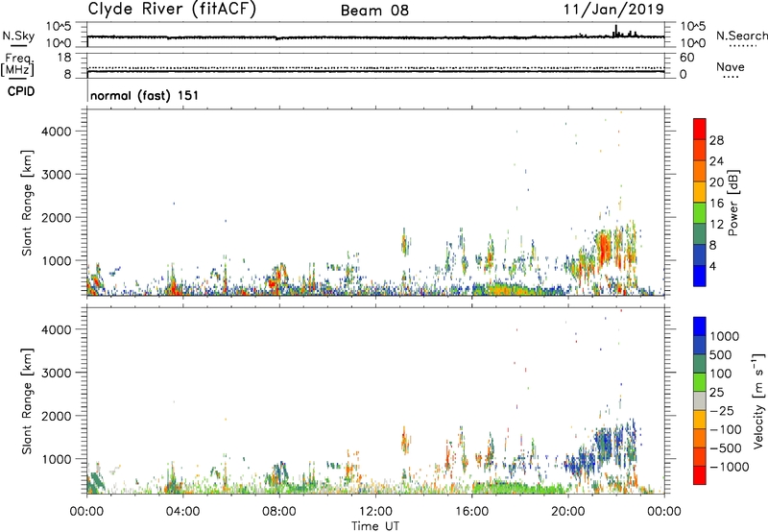Viewport: 768px width, 532px height.
Task: Click the 'Nave' legend label
Action: tap(730, 66)
